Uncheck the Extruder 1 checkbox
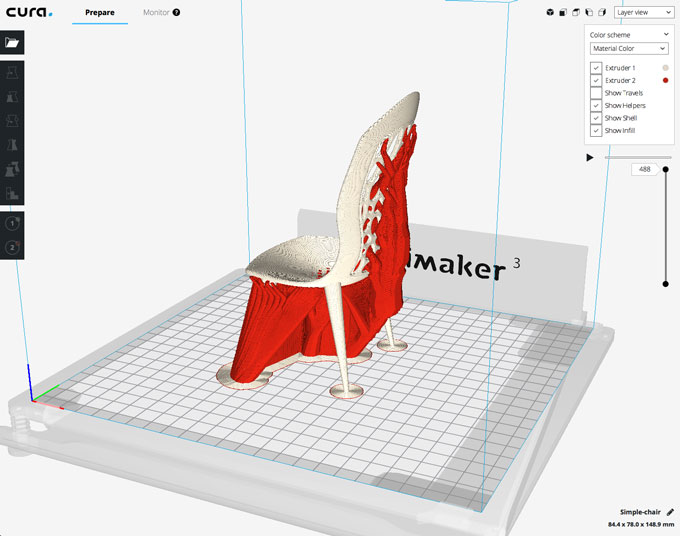The height and width of the screenshot is (536, 680). [x=596, y=68]
